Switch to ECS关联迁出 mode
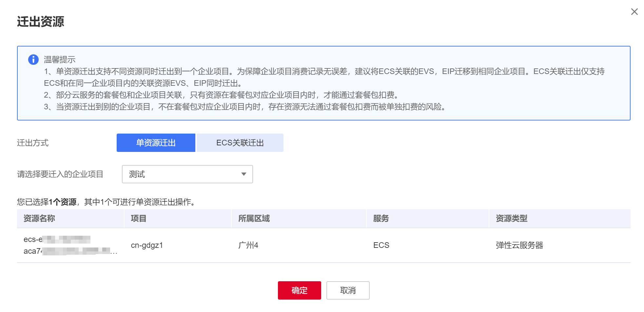Screen dimensions: 644x312 [240, 143]
